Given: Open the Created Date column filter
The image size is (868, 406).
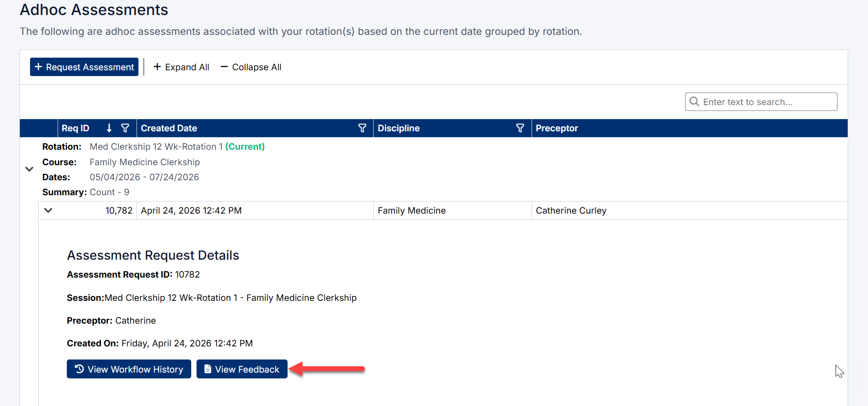Looking at the screenshot, I should tap(362, 128).
